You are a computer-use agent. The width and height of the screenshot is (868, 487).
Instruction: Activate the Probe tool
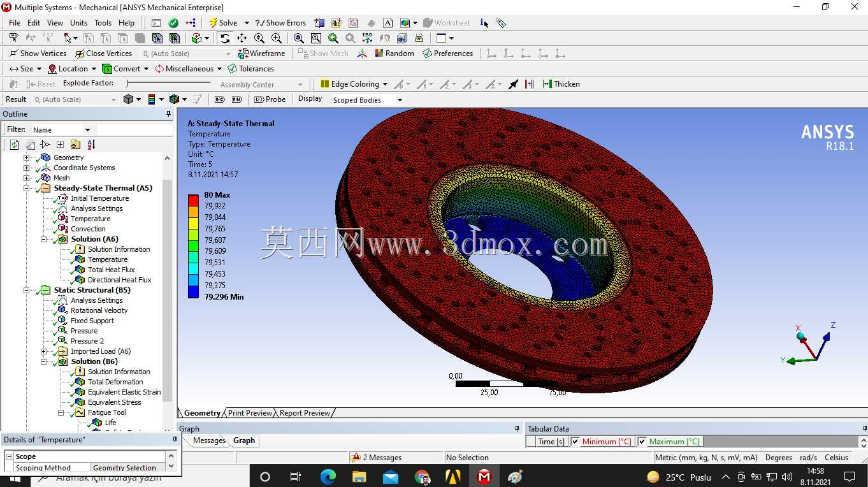click(270, 99)
